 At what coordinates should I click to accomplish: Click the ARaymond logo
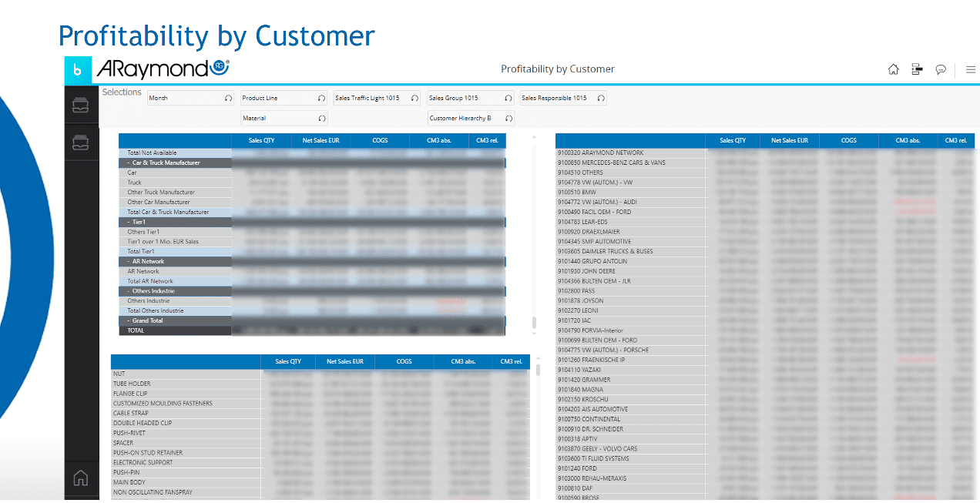163,69
